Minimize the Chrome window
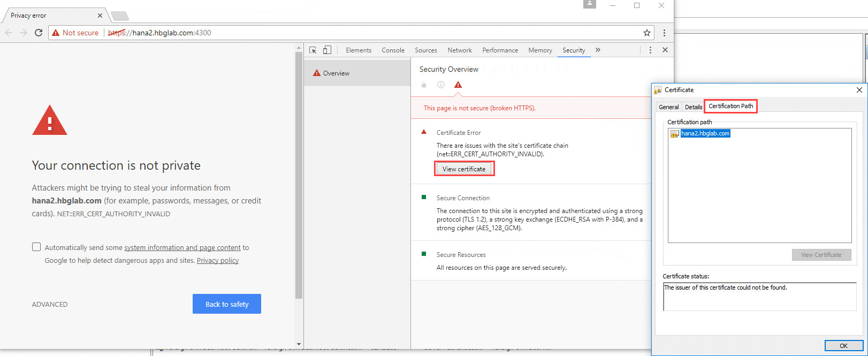The width and height of the screenshot is (868, 356). point(613,5)
